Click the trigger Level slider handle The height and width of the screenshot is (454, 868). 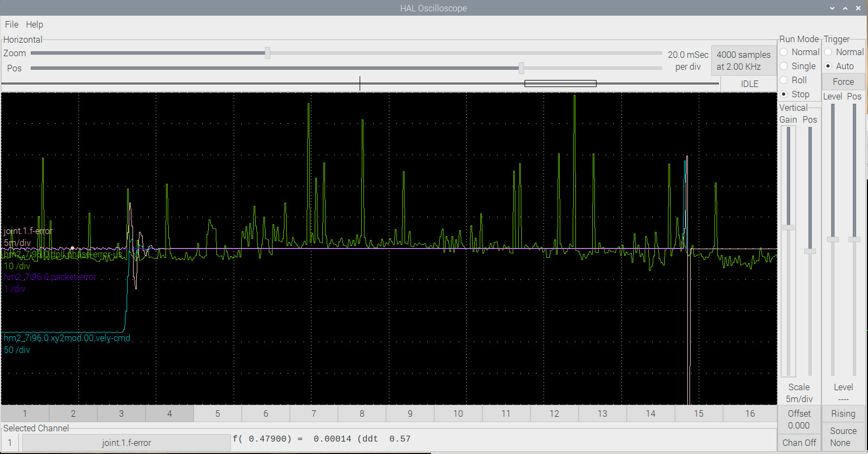(x=833, y=239)
